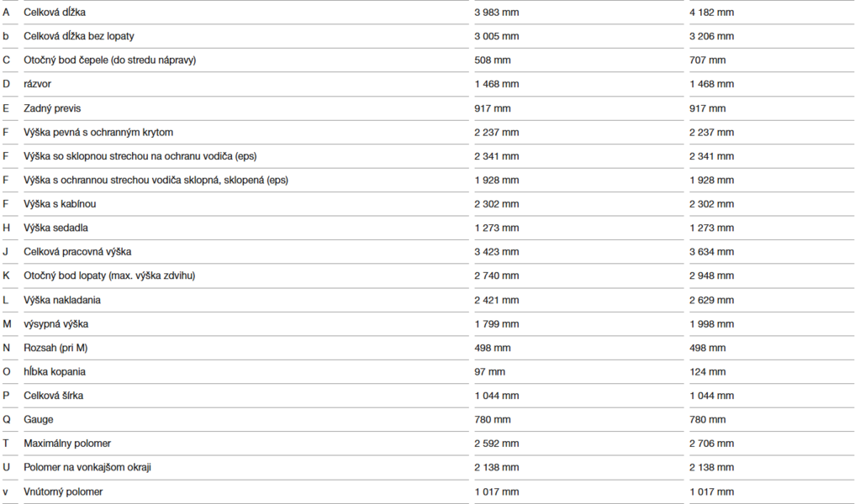Click the 'Výška s kabínou' row
Image resolution: width=855 pixels, height=504 pixels.
427,204
